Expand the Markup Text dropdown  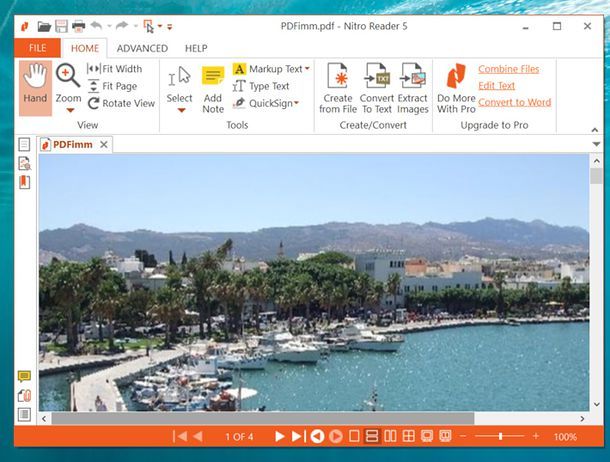coord(307,69)
